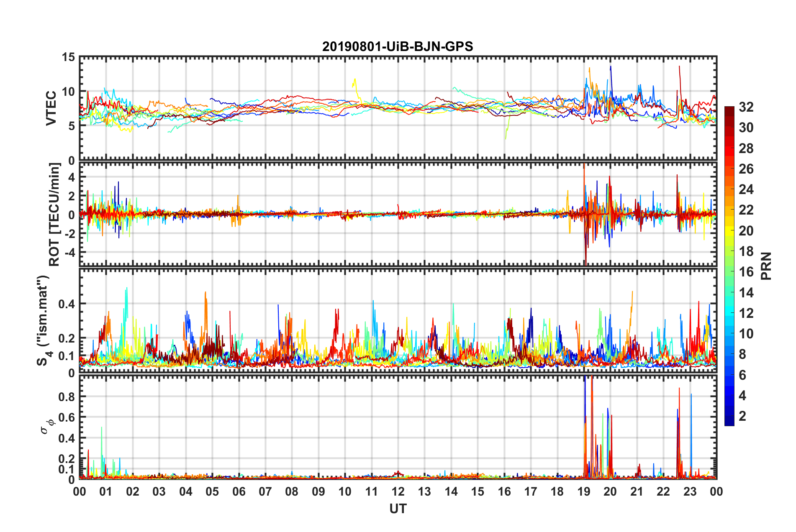Click the sigma-phi y-axis label
The height and width of the screenshot is (532, 796).
pyautogui.click(x=48, y=426)
